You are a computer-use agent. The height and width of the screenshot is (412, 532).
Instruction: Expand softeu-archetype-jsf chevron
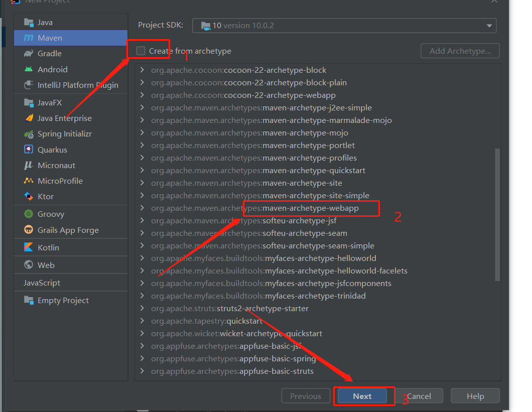point(142,221)
